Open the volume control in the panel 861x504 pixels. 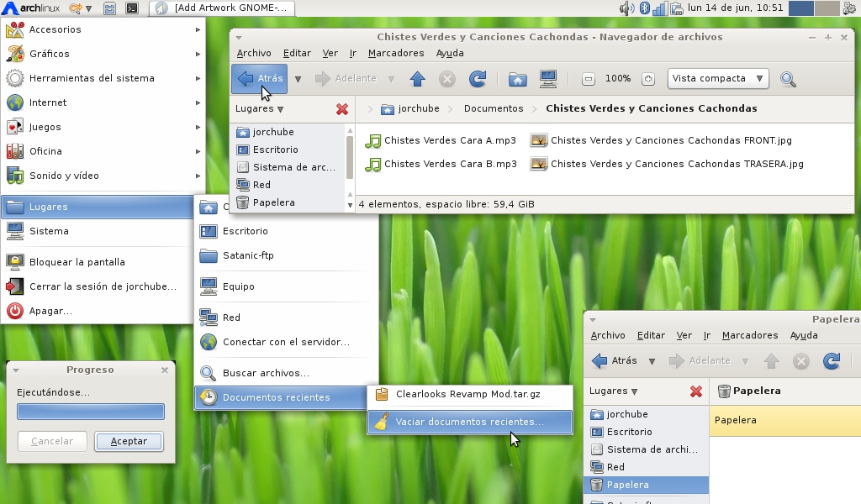click(x=626, y=8)
